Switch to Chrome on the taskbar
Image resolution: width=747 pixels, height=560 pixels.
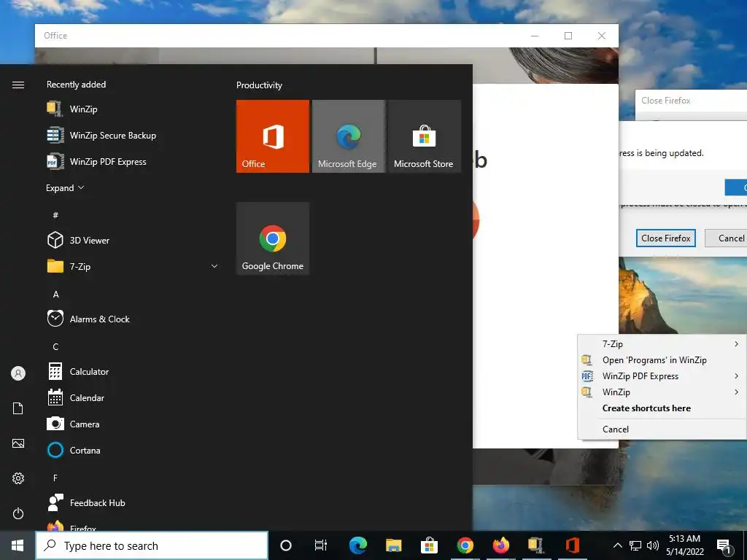tap(465, 545)
